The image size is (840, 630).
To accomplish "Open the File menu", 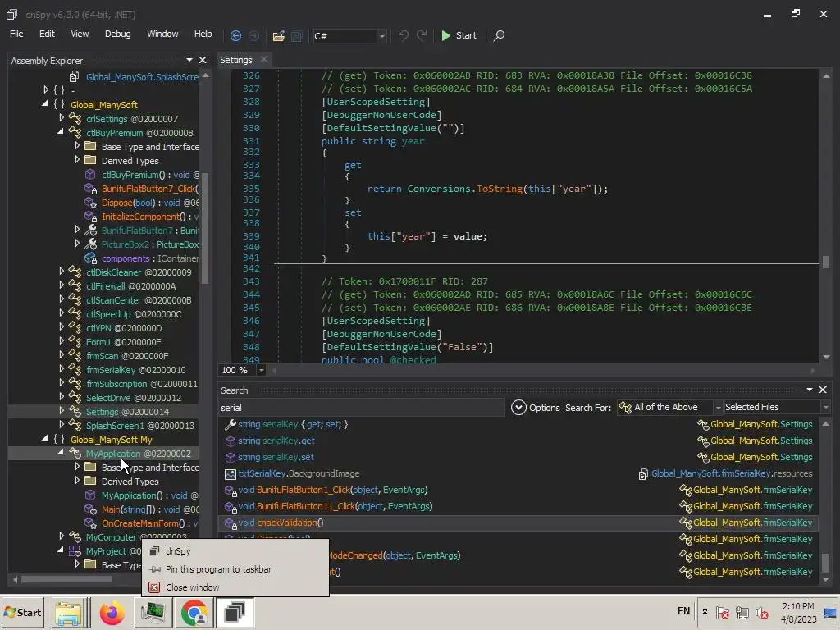I will tap(16, 34).
